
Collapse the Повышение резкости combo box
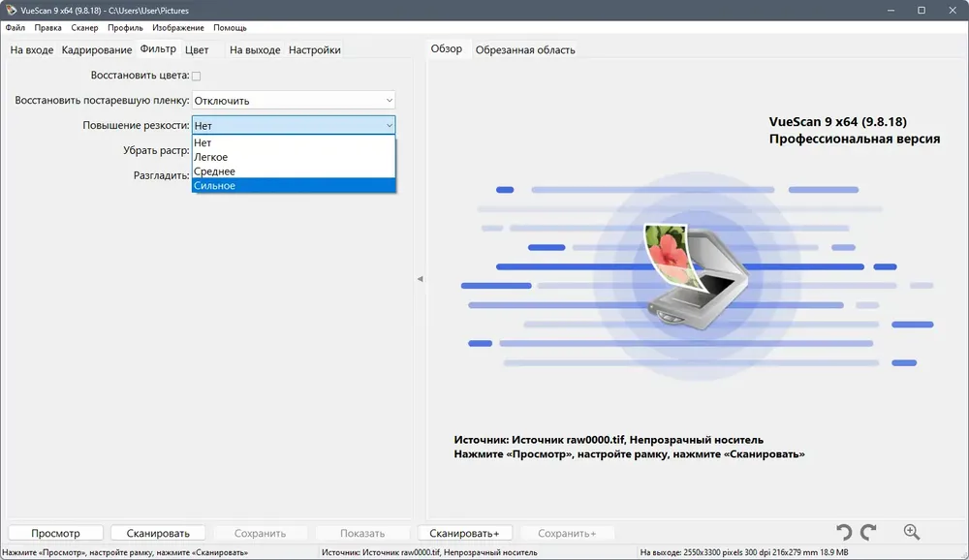pos(389,125)
